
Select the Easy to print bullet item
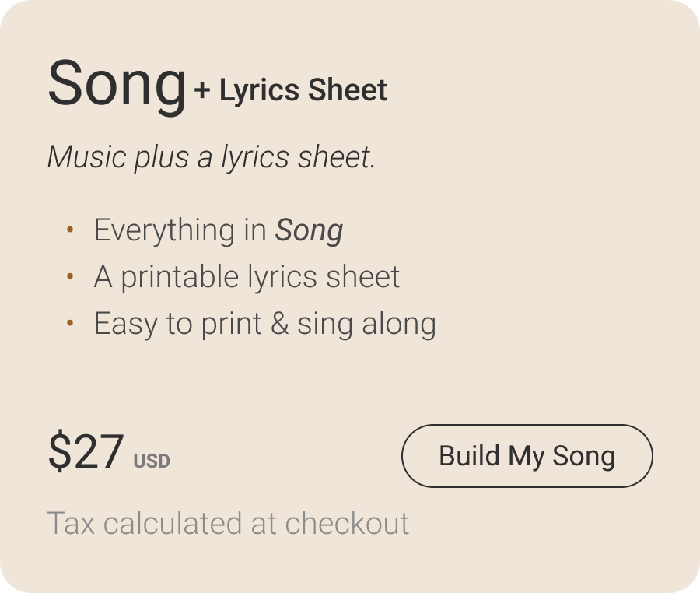coord(264,323)
